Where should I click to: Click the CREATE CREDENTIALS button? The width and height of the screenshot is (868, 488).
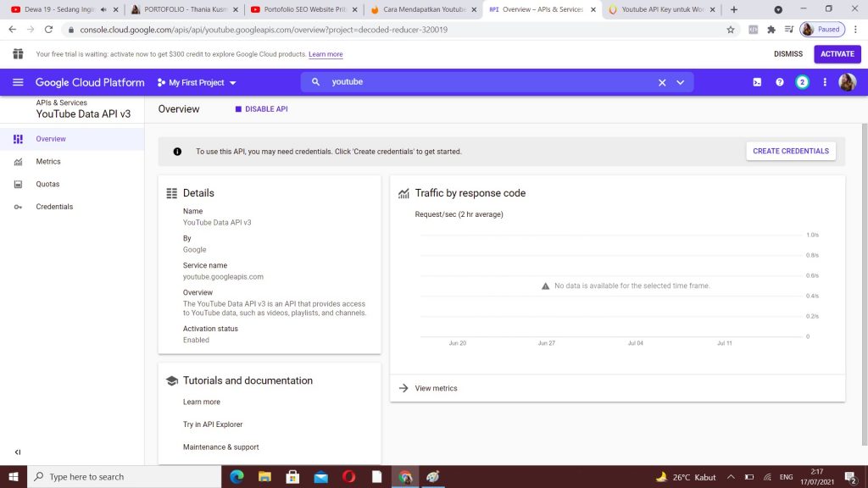(x=790, y=151)
